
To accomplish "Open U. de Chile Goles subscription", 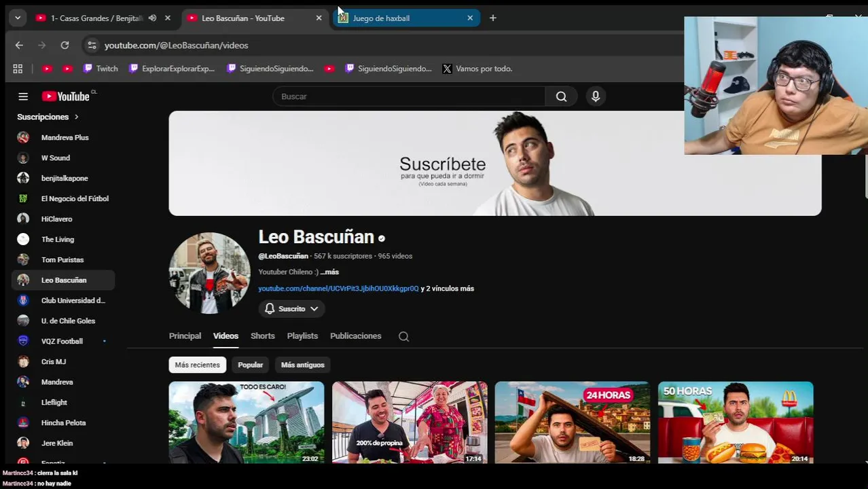I will pos(63,321).
